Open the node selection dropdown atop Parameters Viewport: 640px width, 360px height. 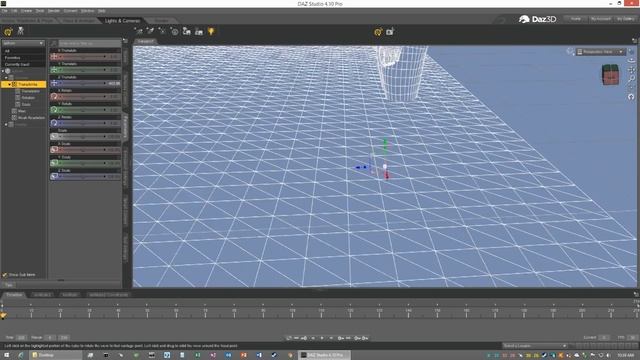pos(23,43)
